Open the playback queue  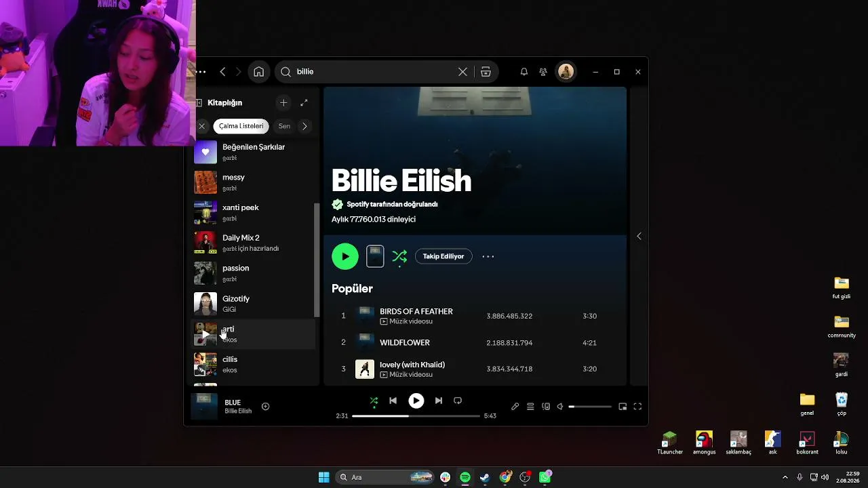[530, 407]
